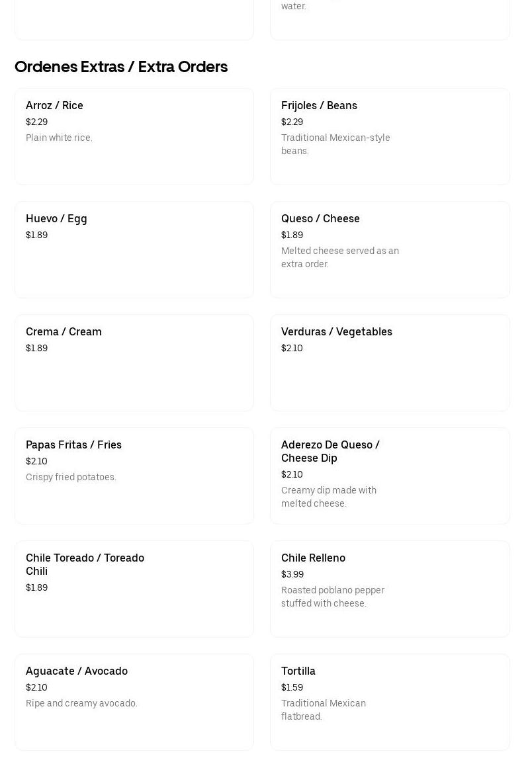Open Aderezo De Queso / Cheese Dip
The width and height of the screenshot is (532, 764).
tap(390, 476)
